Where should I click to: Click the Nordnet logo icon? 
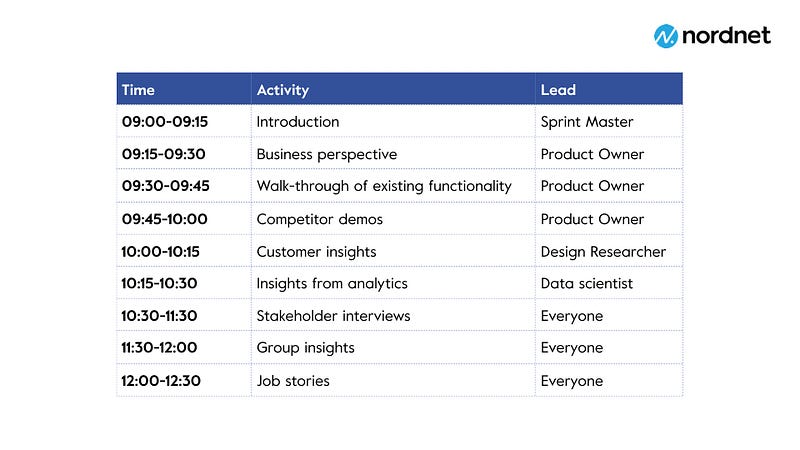tap(666, 36)
